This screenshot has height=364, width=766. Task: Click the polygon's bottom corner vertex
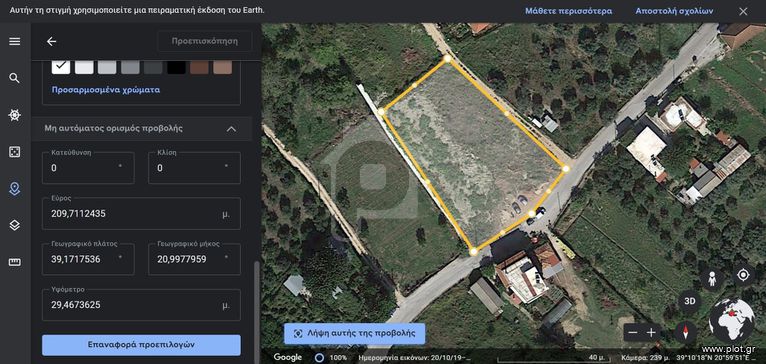point(473,252)
